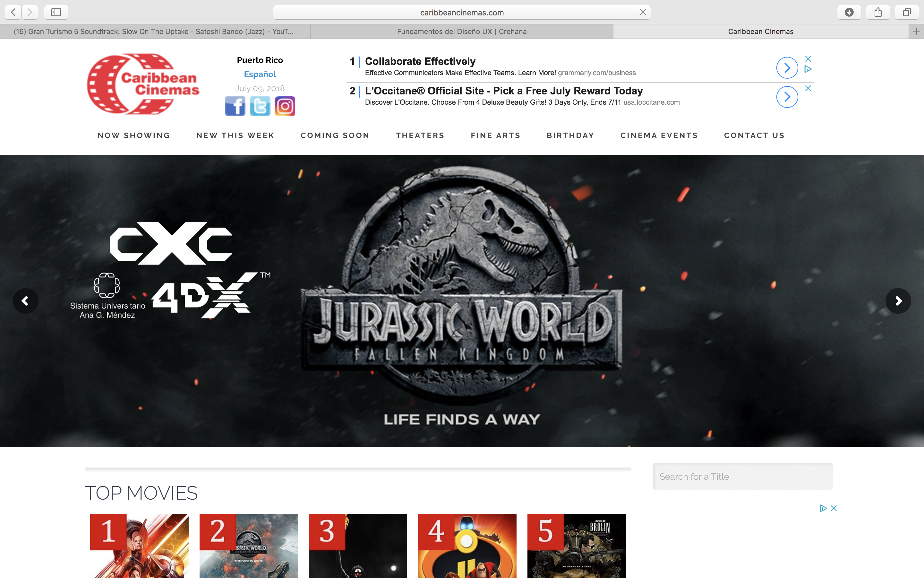924x578 pixels.
Task: Open the Collaborate Effectively ad arrow
Action: pos(787,68)
